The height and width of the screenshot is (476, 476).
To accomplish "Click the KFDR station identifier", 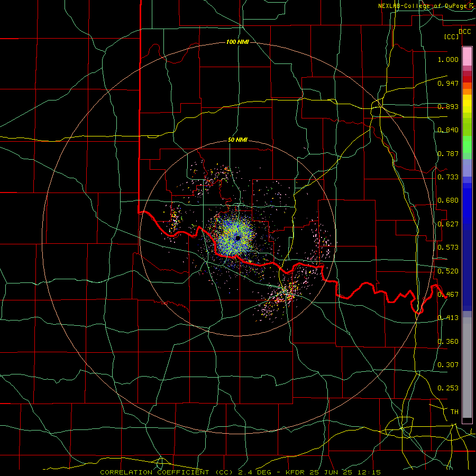I will click(x=296, y=472).
